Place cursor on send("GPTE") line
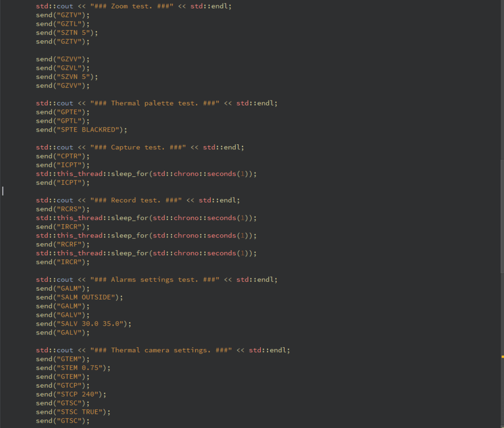 tap(63, 112)
